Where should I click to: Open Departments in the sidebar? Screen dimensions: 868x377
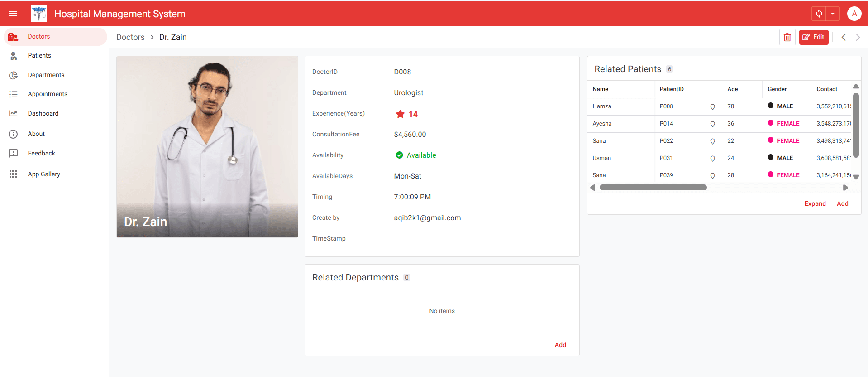[x=55, y=75]
